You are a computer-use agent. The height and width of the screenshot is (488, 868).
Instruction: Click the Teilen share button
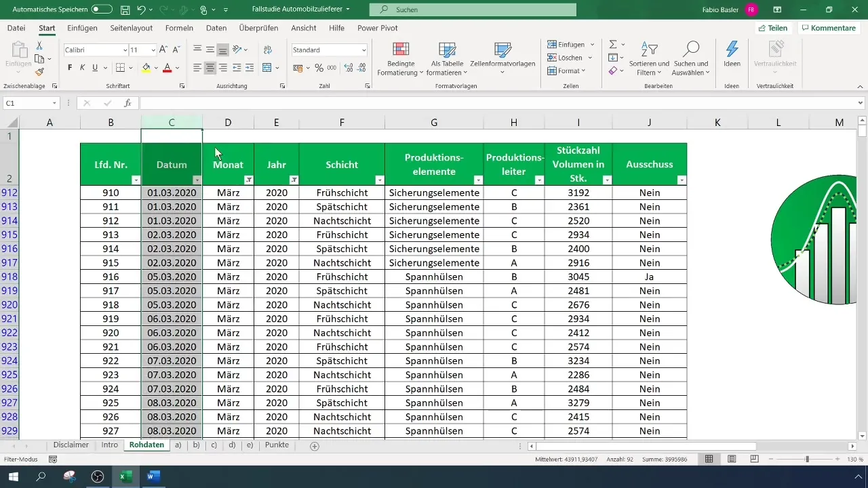(773, 28)
